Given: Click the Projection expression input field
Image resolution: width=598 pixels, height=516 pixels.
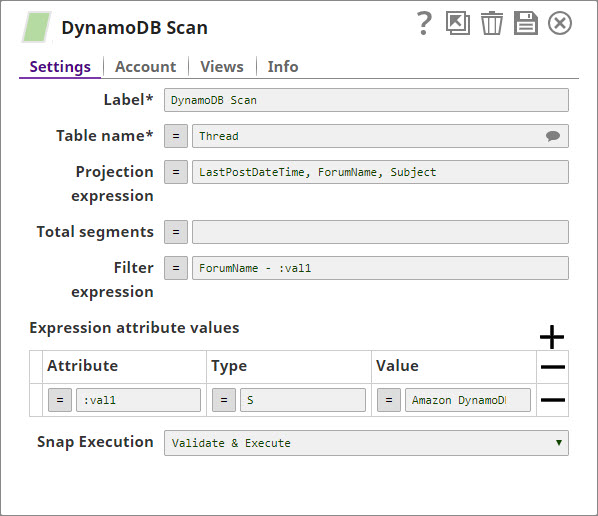Looking at the screenshot, I should coord(380,172).
